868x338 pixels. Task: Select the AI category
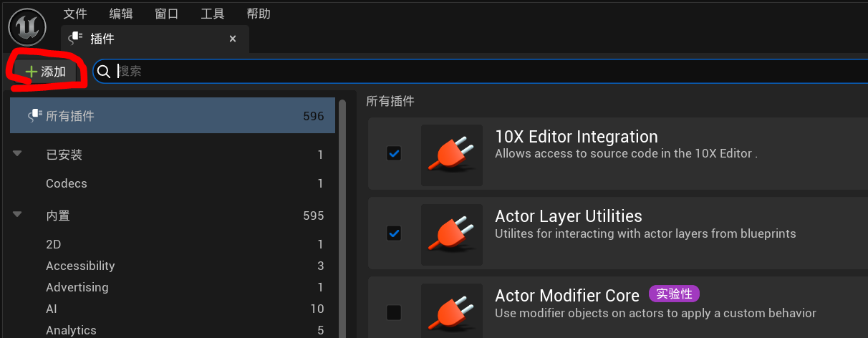pyautogui.click(x=173, y=309)
